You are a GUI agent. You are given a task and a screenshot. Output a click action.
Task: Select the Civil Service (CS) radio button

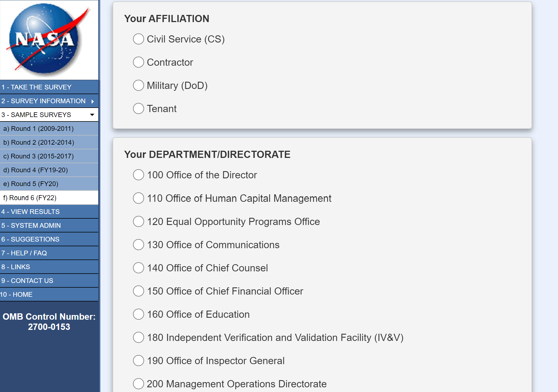139,39
